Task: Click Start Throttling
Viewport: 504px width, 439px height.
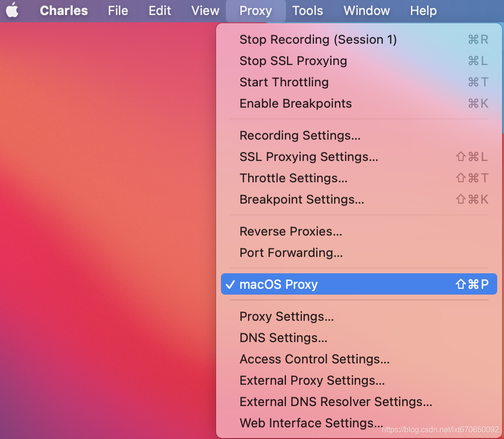Action: point(359,82)
